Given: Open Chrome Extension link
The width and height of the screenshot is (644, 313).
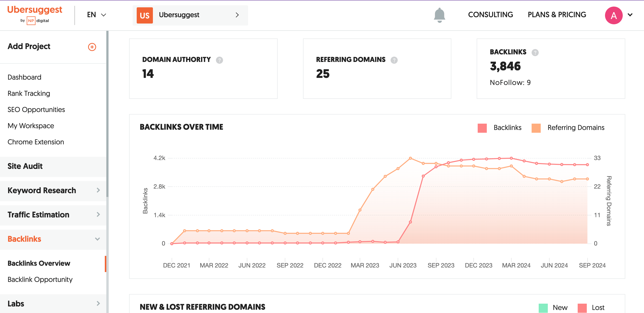Looking at the screenshot, I should (x=36, y=142).
